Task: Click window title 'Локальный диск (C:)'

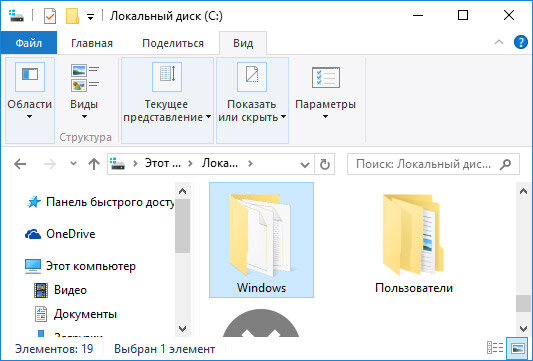Action: click(166, 16)
